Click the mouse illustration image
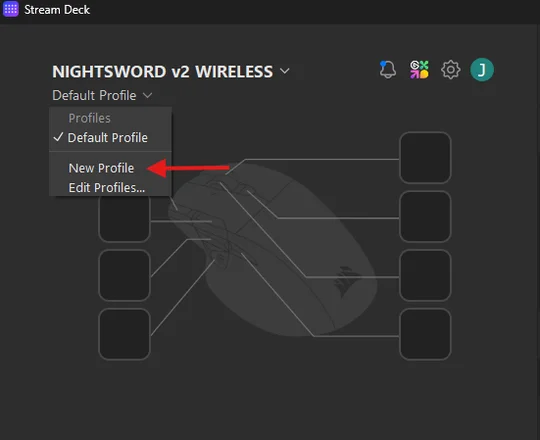 272,250
